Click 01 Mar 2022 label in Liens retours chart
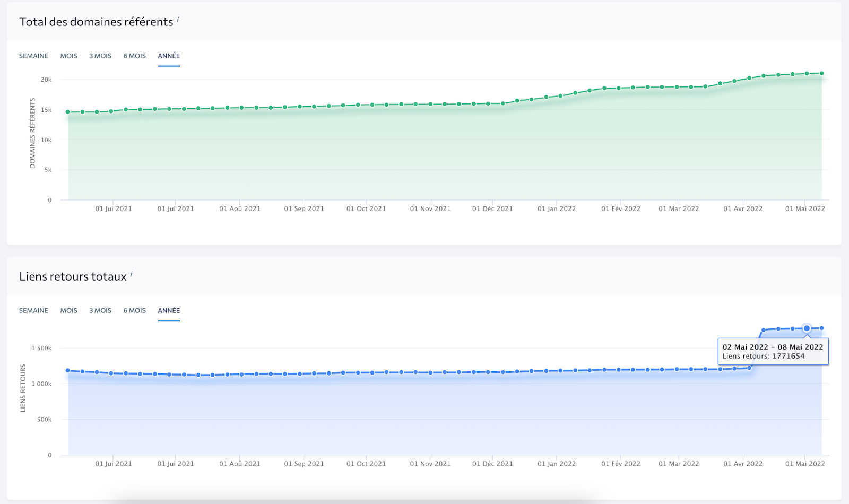 tap(679, 464)
